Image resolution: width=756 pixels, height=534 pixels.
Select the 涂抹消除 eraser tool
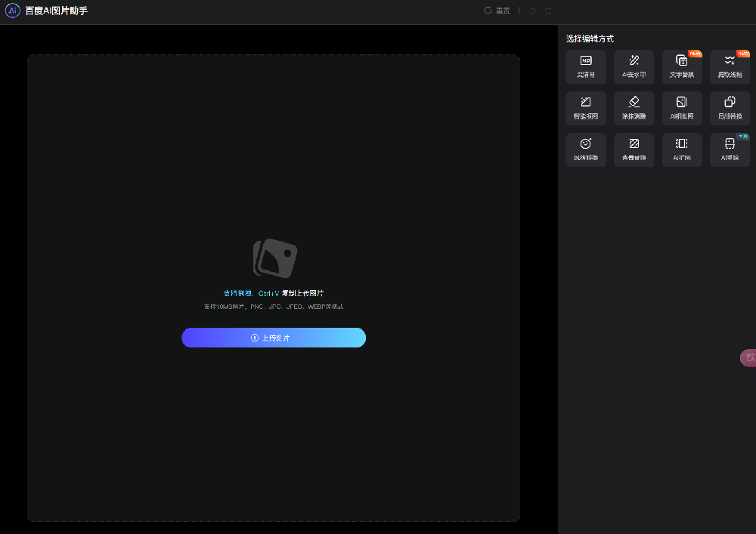click(634, 108)
